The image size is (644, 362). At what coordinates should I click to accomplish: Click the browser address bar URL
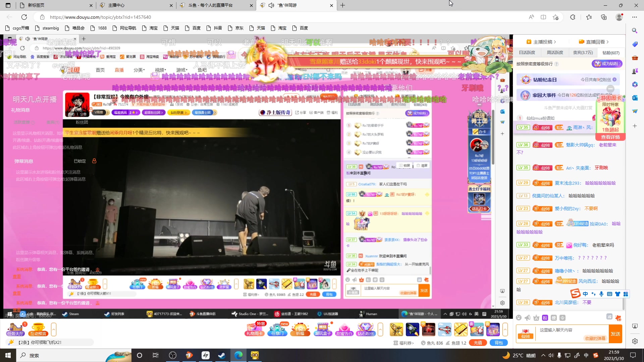(x=101, y=17)
